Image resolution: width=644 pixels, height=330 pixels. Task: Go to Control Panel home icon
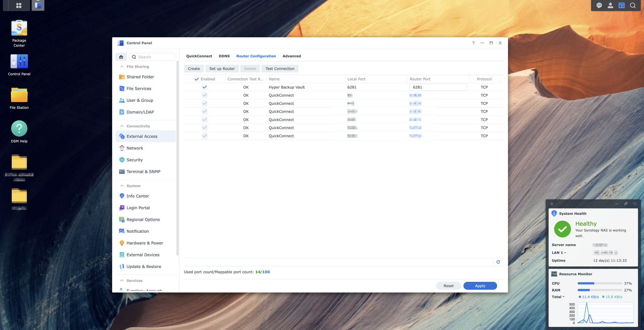coord(121,57)
